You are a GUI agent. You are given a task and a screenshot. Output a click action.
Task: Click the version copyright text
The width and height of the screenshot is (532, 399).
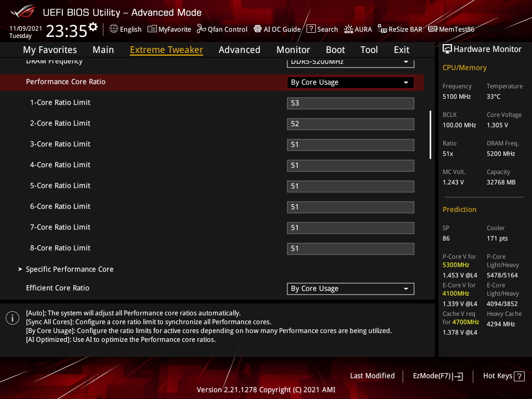[x=266, y=390]
